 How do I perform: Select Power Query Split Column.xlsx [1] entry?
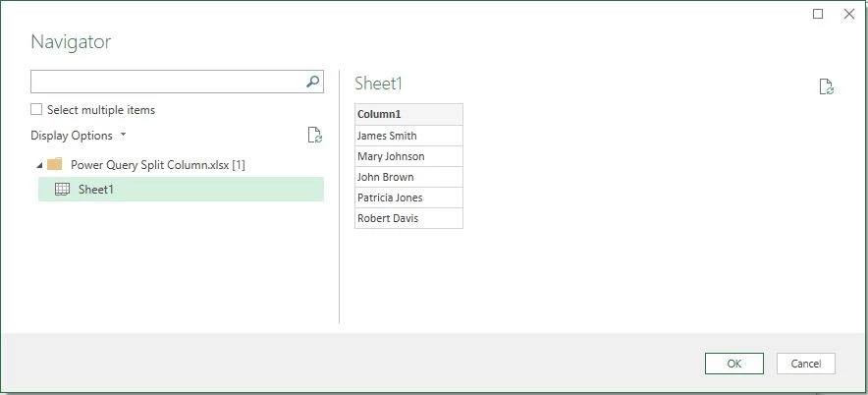(158, 164)
